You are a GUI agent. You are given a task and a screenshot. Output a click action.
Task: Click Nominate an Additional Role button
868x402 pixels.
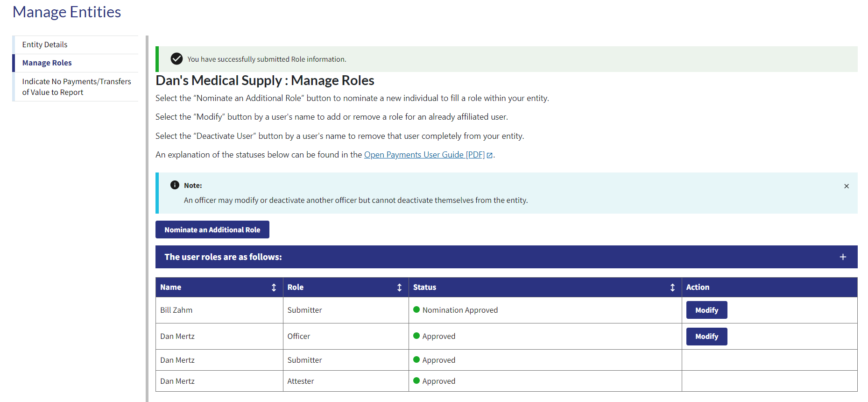[212, 230]
